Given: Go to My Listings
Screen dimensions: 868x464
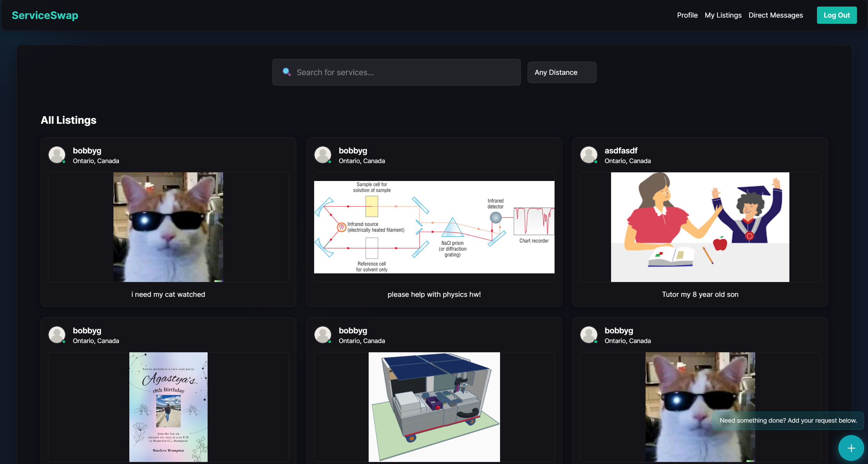Looking at the screenshot, I should 723,15.
